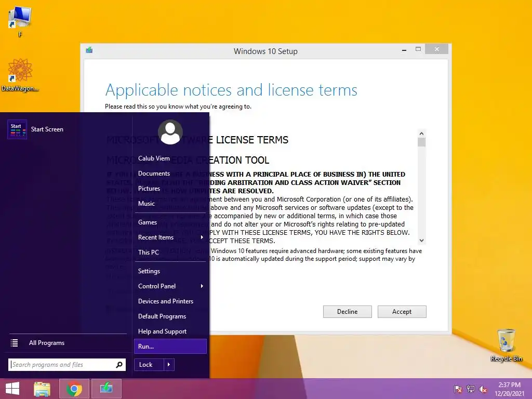Open the Recycle Bin icon
The image size is (532, 399).
506,345
